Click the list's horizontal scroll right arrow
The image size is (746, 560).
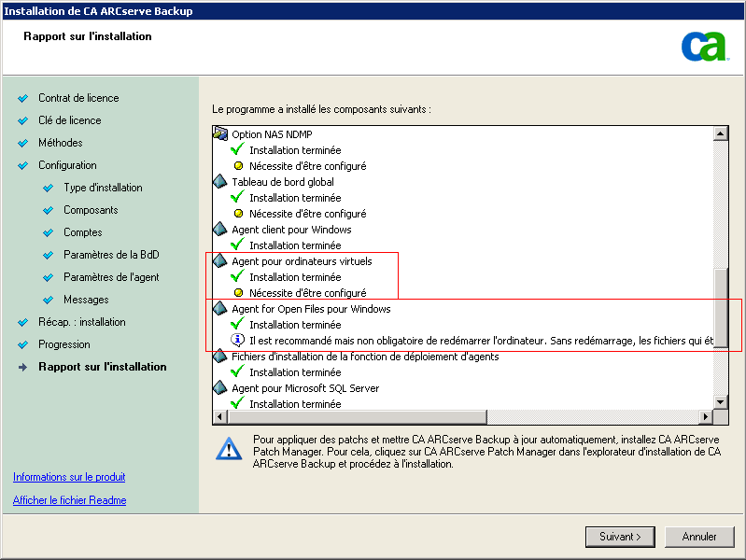[x=706, y=417]
